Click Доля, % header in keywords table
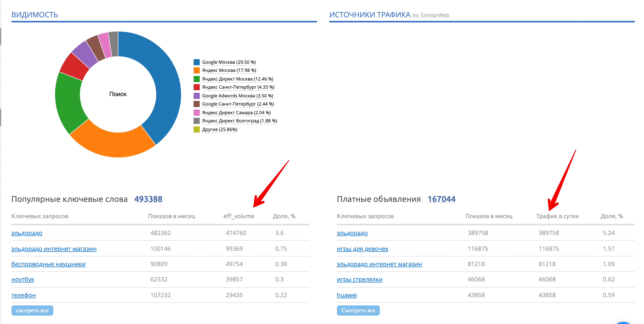This screenshot has width=644, height=324. (x=284, y=216)
